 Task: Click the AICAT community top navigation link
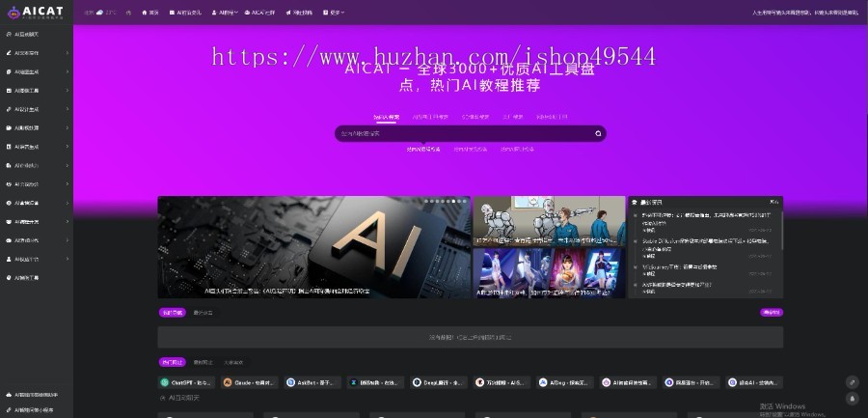[x=259, y=13]
